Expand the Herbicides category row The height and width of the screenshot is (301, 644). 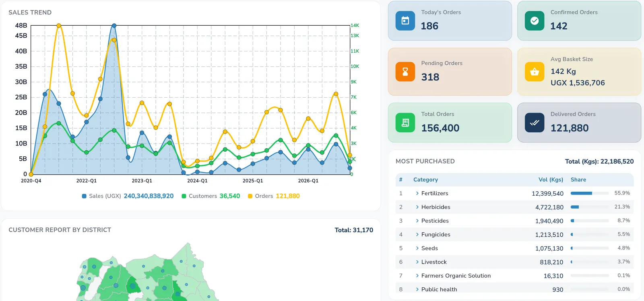pos(417,207)
